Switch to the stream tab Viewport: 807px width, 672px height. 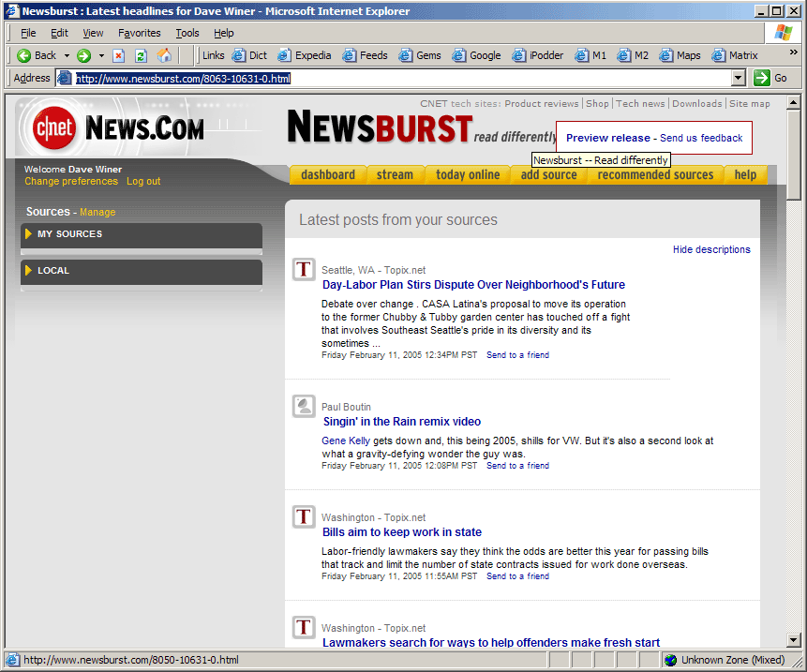pos(395,175)
